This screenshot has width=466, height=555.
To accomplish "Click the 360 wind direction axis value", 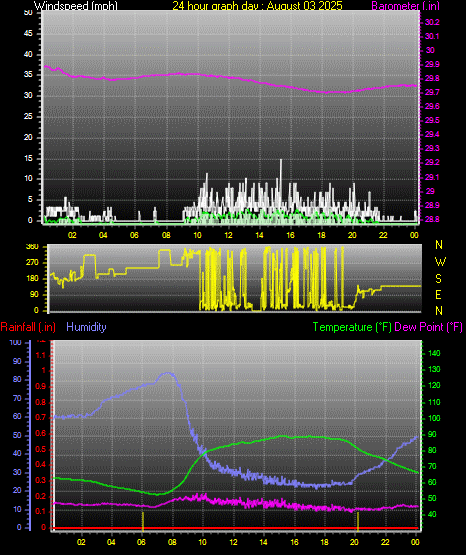I will coord(32,247).
